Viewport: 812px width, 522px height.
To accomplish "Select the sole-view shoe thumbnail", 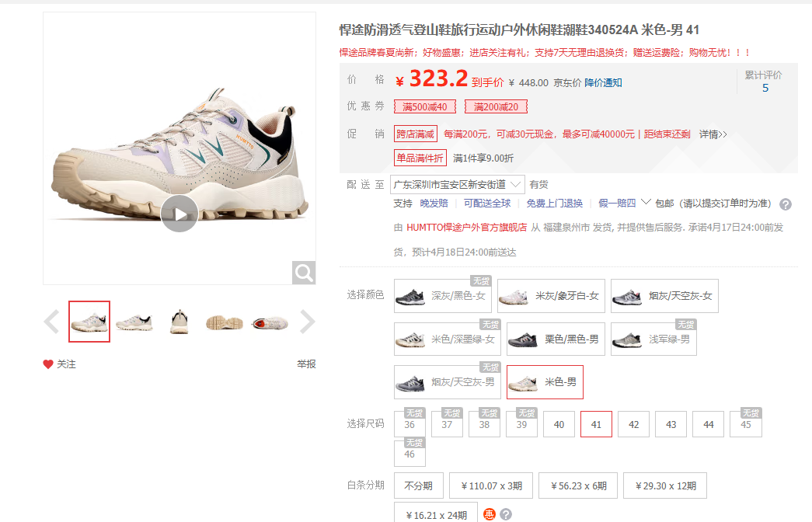I will (225, 322).
